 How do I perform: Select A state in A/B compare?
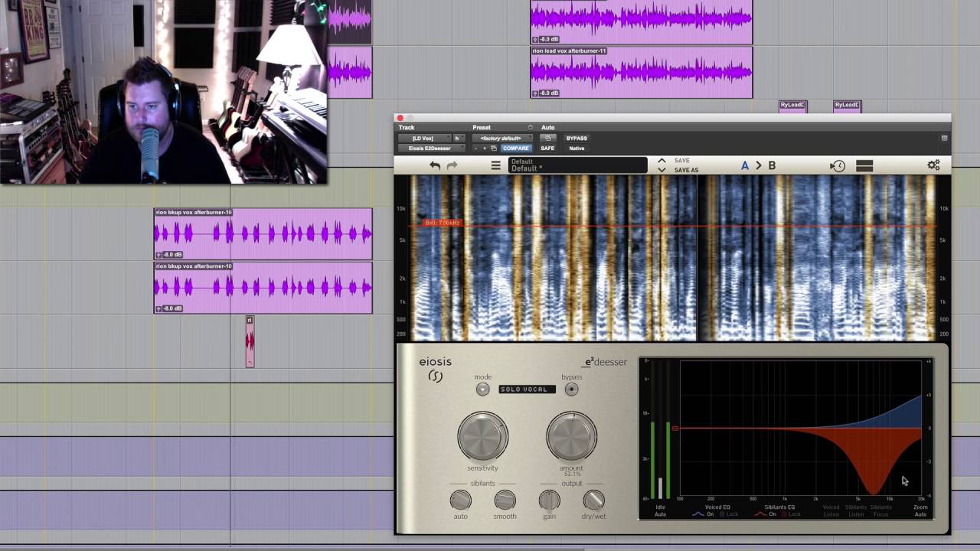pos(744,165)
